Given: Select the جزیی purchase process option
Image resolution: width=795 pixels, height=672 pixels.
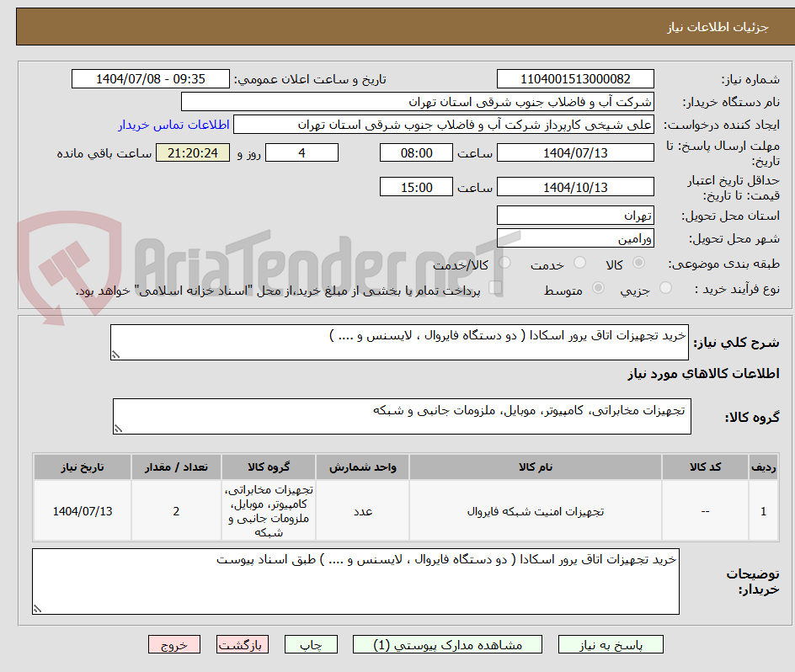Looking at the screenshot, I should [665, 288].
